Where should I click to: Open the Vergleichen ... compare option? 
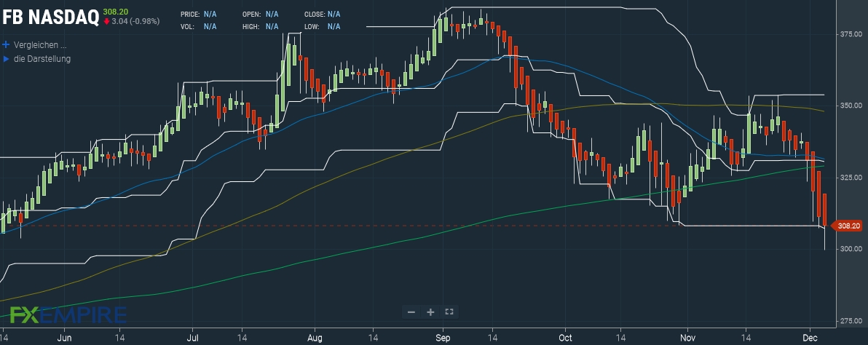tap(40, 45)
